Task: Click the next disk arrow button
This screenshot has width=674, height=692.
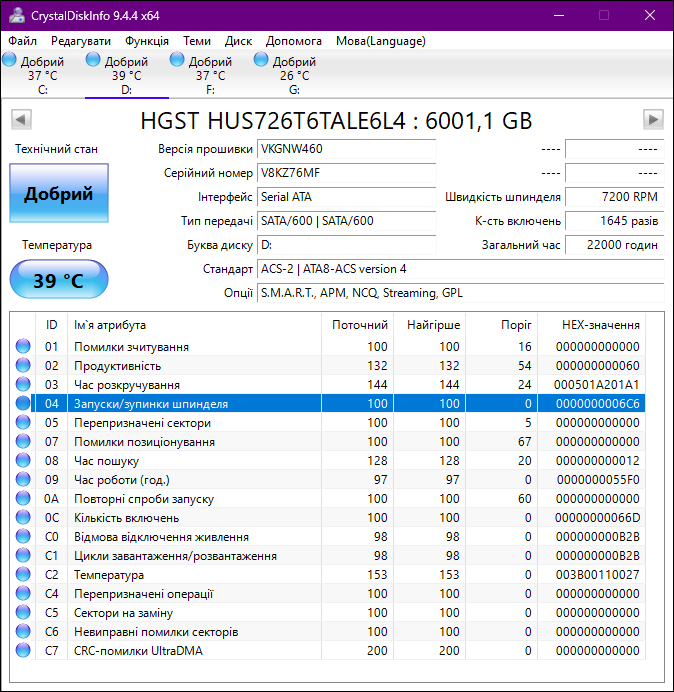Action: click(653, 119)
